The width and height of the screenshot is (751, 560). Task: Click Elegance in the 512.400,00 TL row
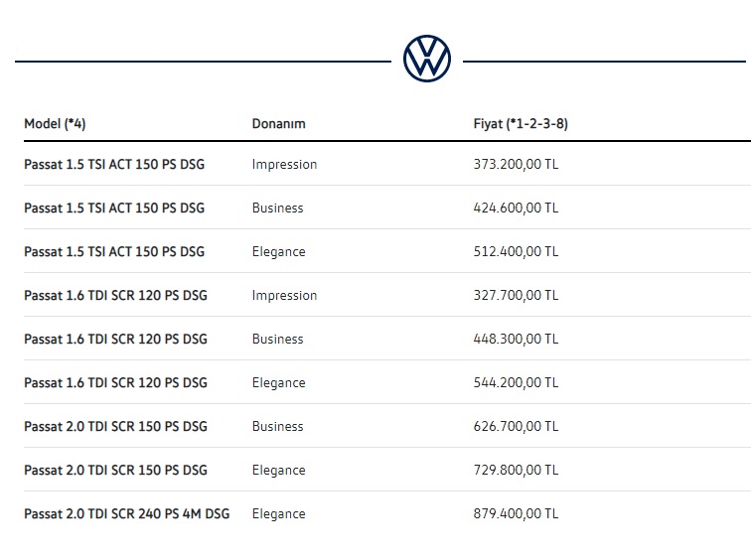279,252
